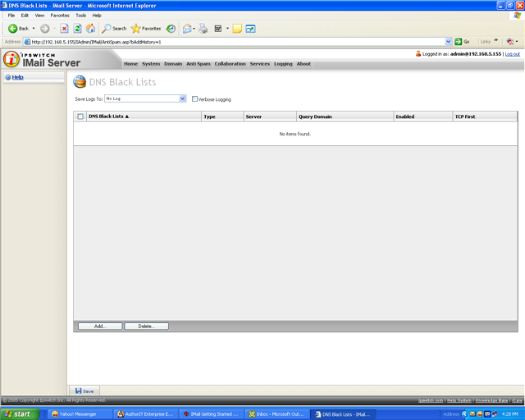Click the Home page icon
This screenshot has width=525, height=420.
(90, 29)
